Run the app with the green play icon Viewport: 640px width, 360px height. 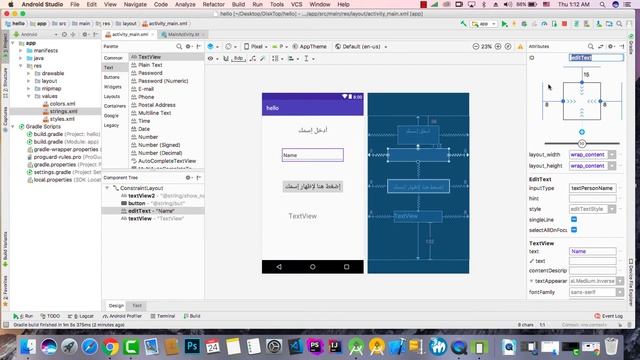coord(504,24)
